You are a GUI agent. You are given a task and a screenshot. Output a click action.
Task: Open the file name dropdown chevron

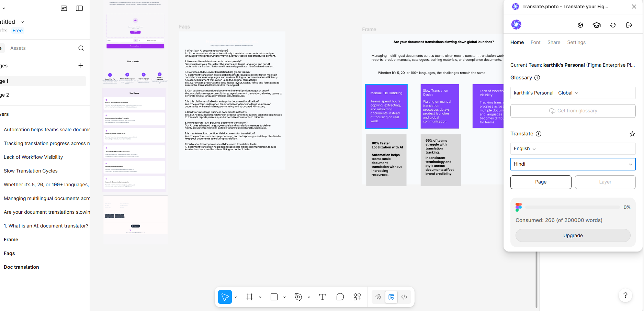(23, 22)
